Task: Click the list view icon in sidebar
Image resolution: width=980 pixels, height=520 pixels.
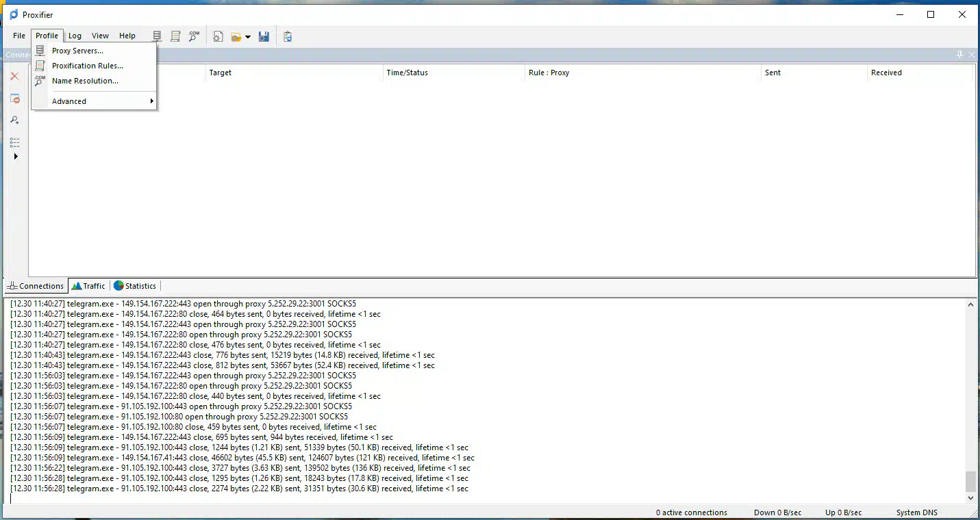Action: pyautogui.click(x=14, y=142)
